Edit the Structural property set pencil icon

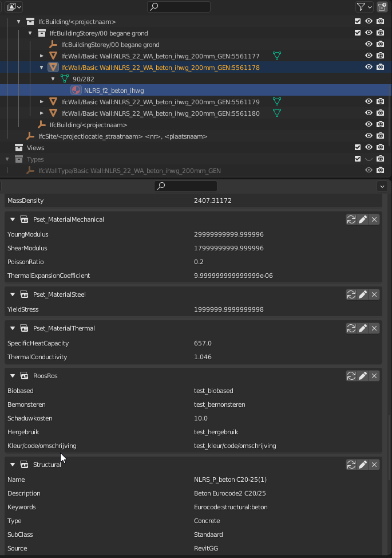(363, 465)
